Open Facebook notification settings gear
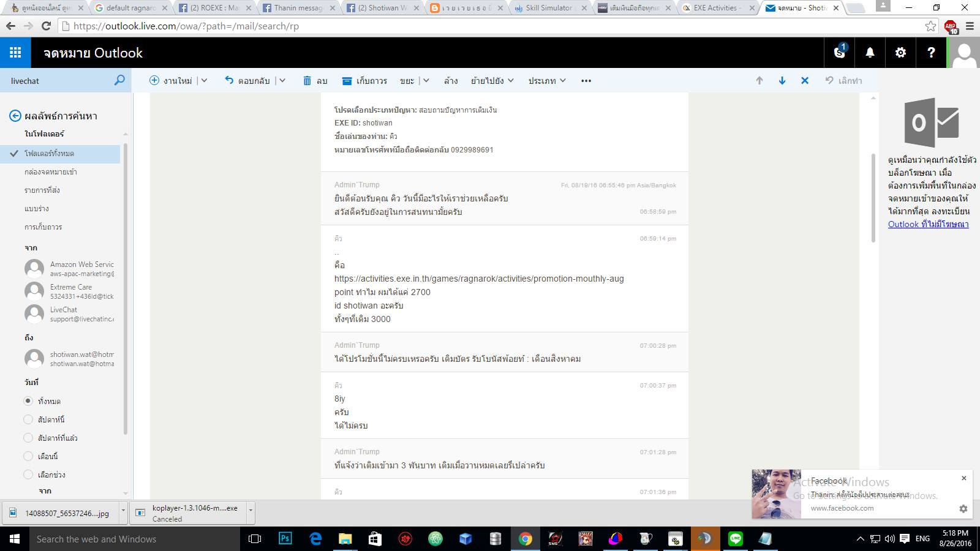980x551 pixels. pos(963,509)
